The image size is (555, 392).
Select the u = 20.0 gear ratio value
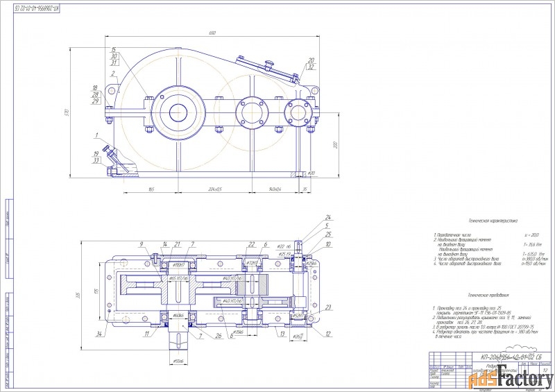coord(531,235)
